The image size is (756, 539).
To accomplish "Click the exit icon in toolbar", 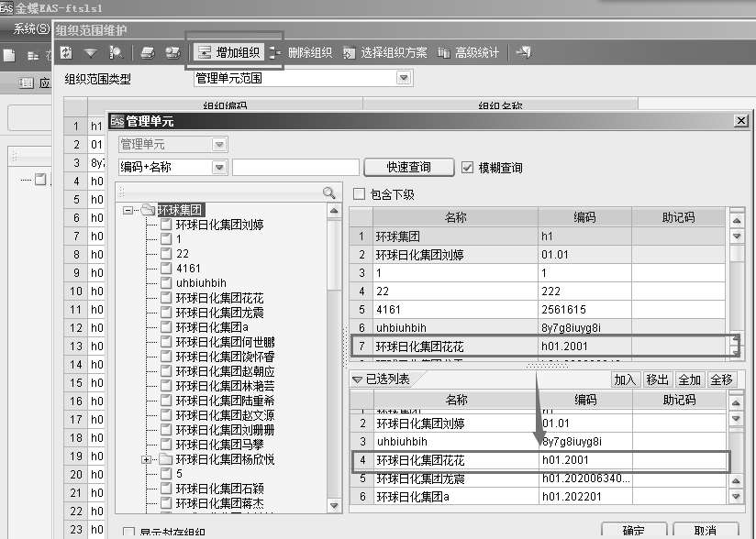I will 524,52.
